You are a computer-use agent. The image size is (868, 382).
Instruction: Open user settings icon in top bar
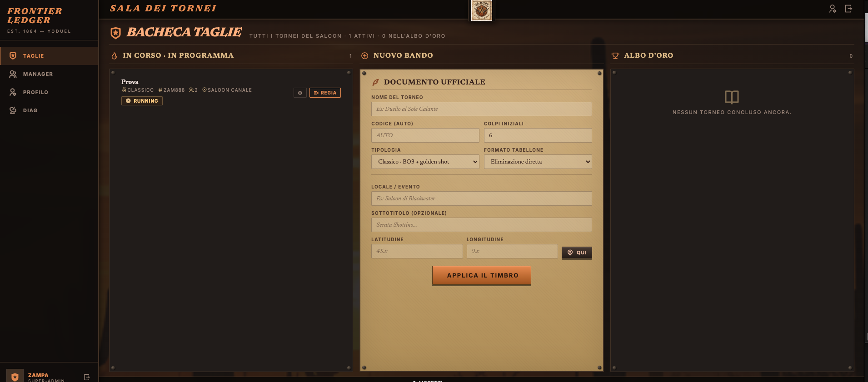833,9
